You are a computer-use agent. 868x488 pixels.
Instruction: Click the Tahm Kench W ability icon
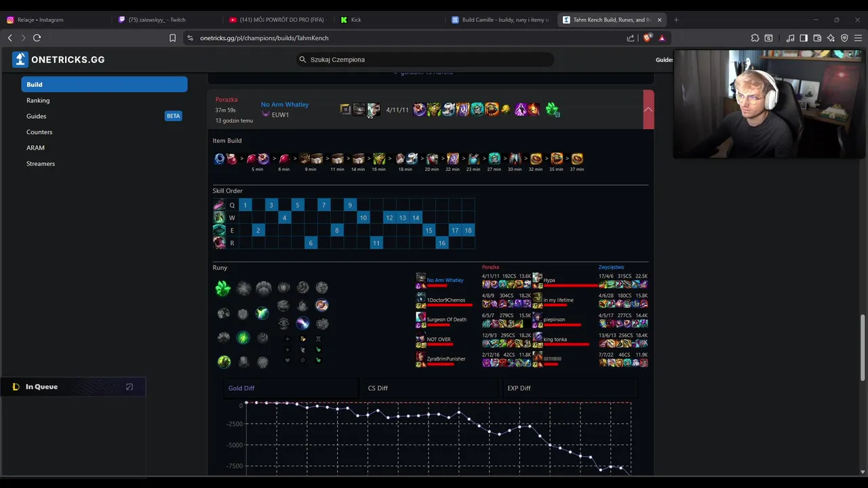(219, 218)
